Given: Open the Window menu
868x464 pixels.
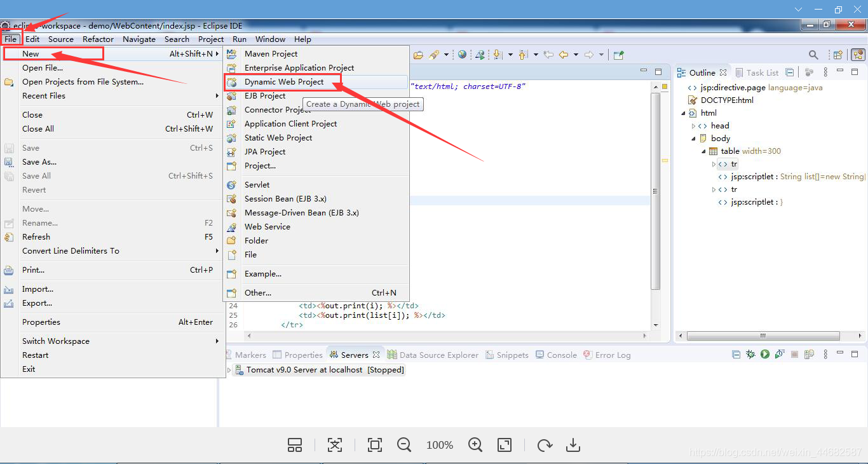Looking at the screenshot, I should (270, 39).
